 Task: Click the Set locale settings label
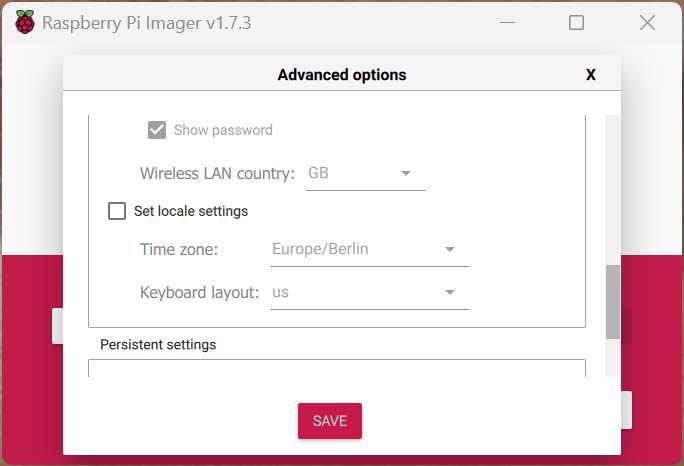191,211
